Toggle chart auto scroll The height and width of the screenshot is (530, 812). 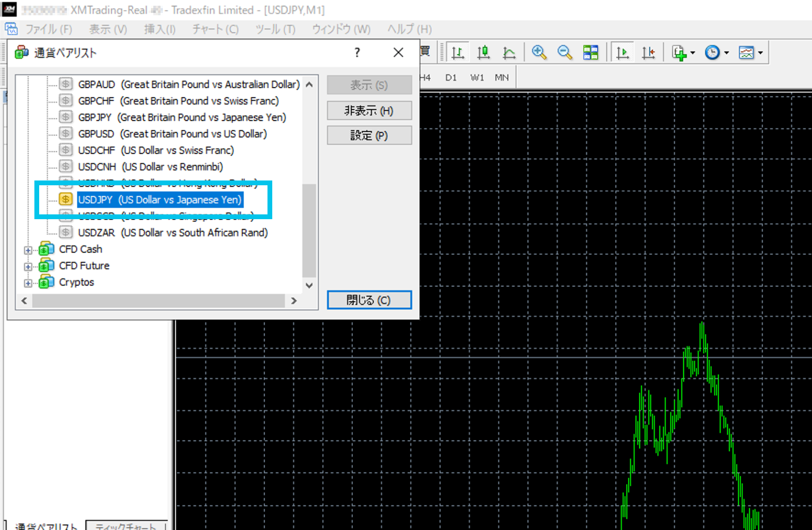point(622,53)
